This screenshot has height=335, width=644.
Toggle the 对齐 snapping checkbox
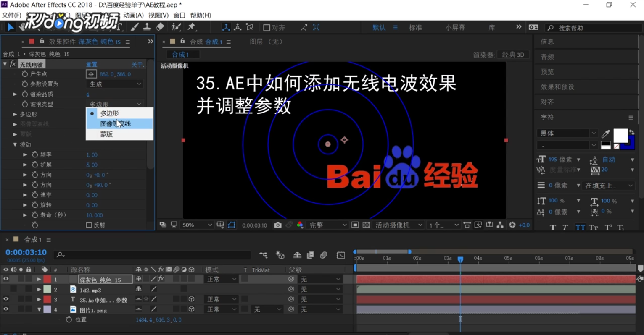267,28
